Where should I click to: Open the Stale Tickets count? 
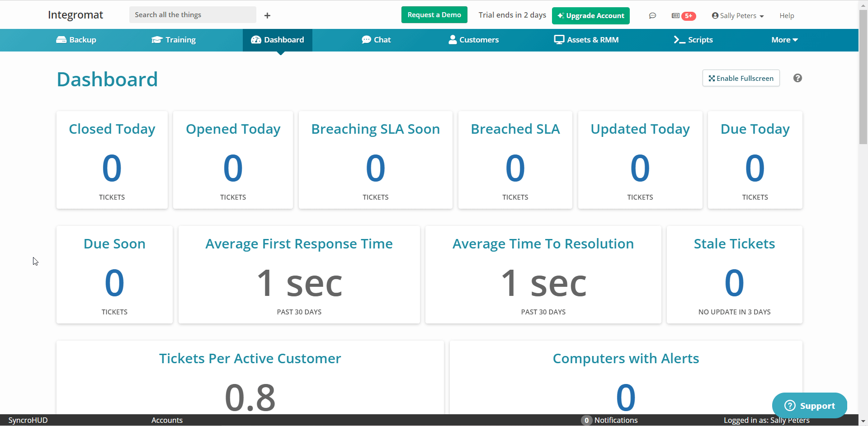click(x=734, y=283)
